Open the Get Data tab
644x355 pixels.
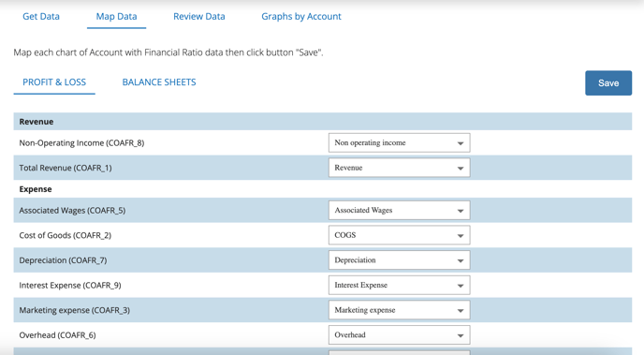pos(41,17)
